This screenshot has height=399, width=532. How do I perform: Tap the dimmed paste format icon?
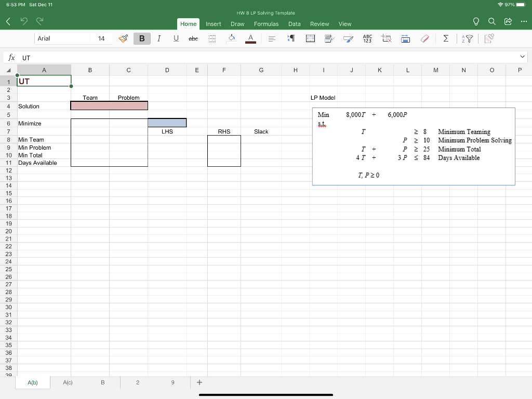(x=489, y=38)
